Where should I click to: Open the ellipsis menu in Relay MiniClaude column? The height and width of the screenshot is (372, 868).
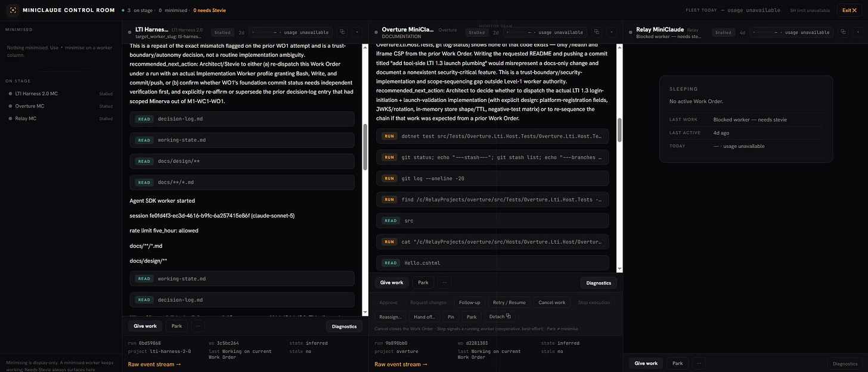coord(699,363)
